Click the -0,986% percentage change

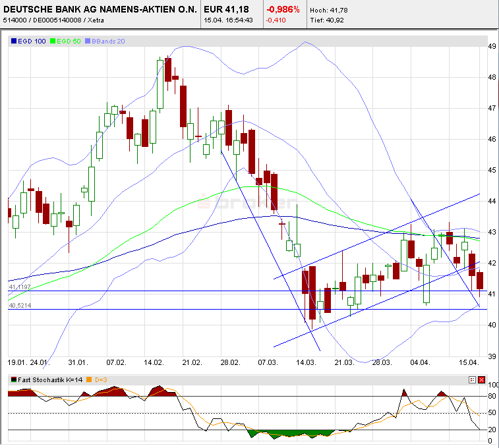[x=283, y=9]
